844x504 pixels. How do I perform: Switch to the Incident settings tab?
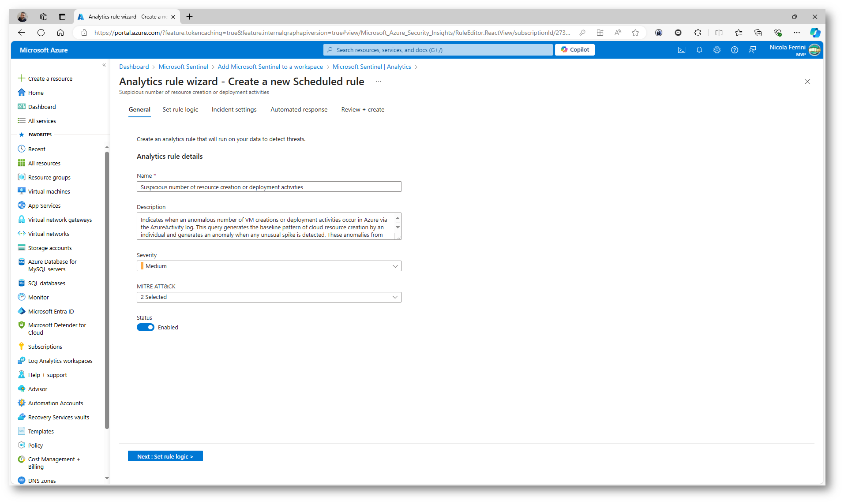point(234,109)
